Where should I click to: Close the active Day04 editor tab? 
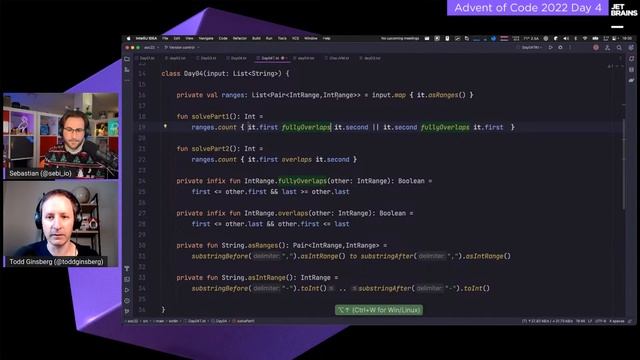[287, 58]
